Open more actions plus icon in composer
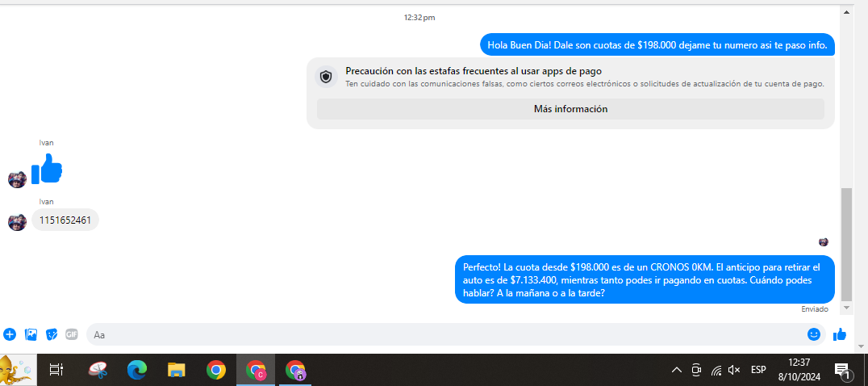This screenshot has height=386, width=868. pyautogui.click(x=10, y=334)
